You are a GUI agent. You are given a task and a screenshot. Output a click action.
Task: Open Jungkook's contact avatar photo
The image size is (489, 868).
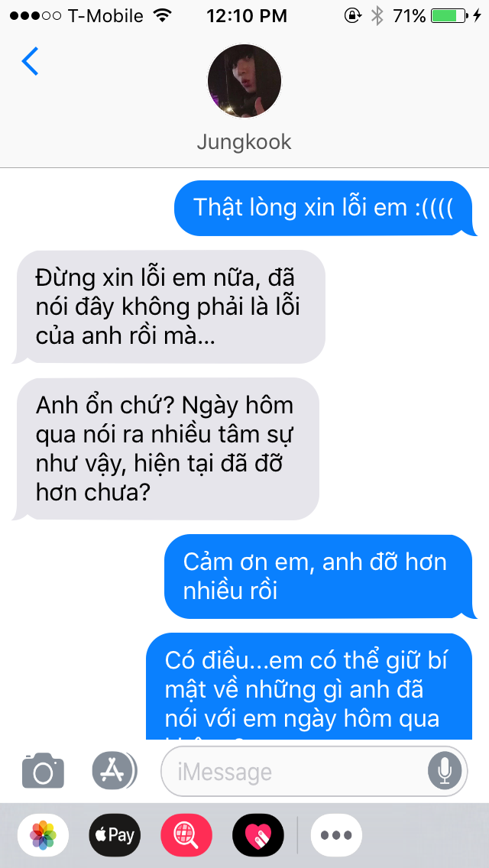[x=244, y=81]
